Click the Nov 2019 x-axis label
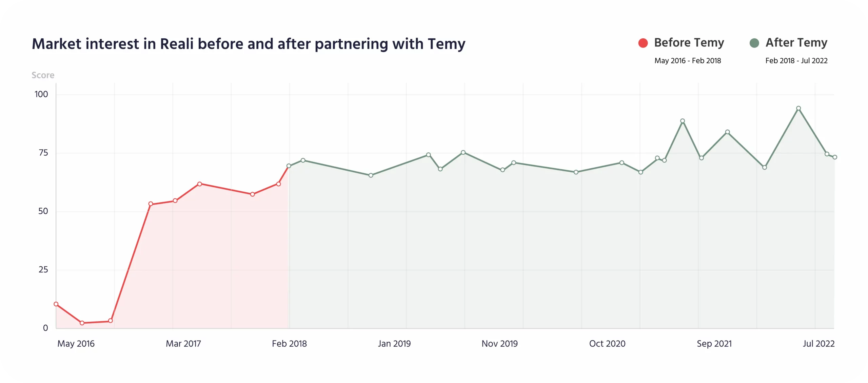The width and height of the screenshot is (868, 383). click(x=499, y=344)
